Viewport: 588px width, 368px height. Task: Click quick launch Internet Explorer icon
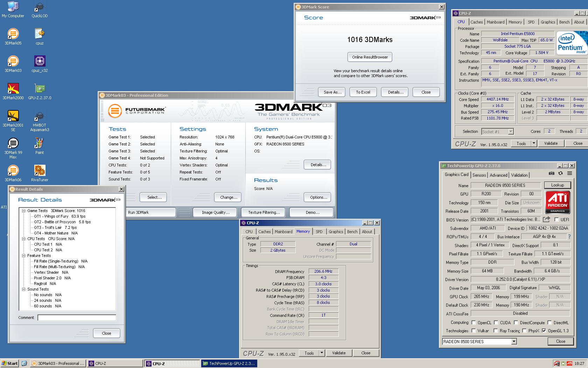[x=24, y=363]
